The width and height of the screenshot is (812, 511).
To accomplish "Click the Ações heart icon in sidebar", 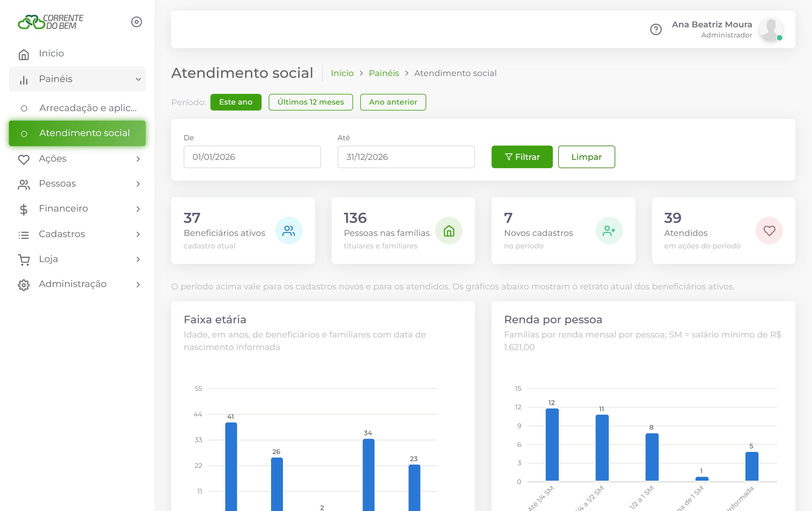I will [23, 159].
